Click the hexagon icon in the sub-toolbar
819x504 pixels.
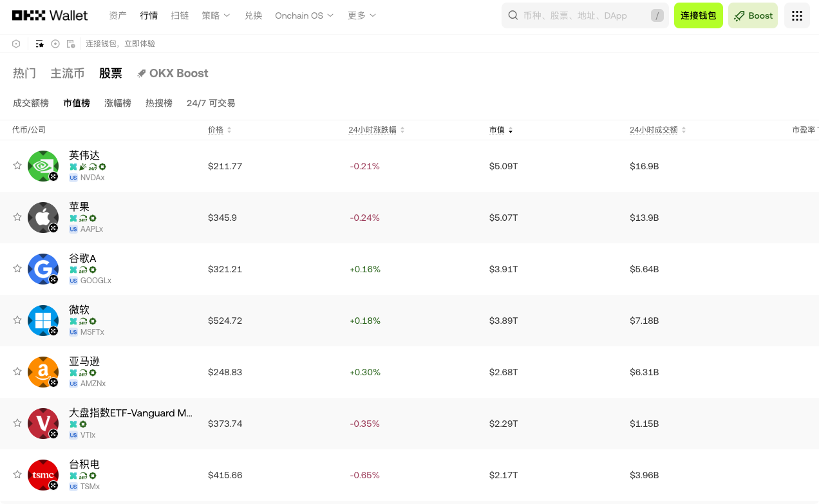tap(16, 44)
